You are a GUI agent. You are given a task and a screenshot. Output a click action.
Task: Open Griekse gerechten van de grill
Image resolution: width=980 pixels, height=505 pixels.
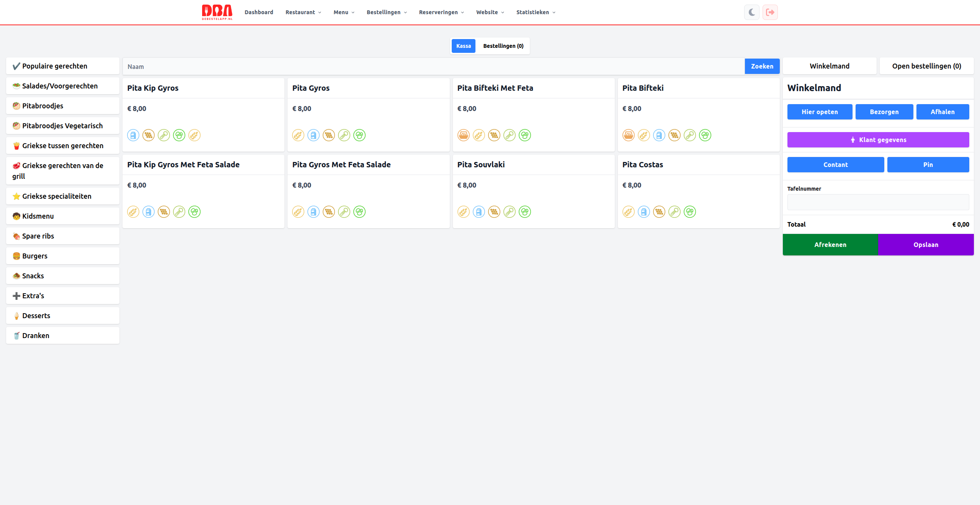[63, 171]
